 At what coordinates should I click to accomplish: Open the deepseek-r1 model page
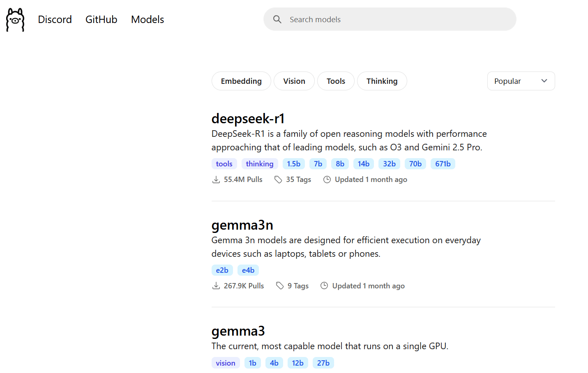point(248,119)
